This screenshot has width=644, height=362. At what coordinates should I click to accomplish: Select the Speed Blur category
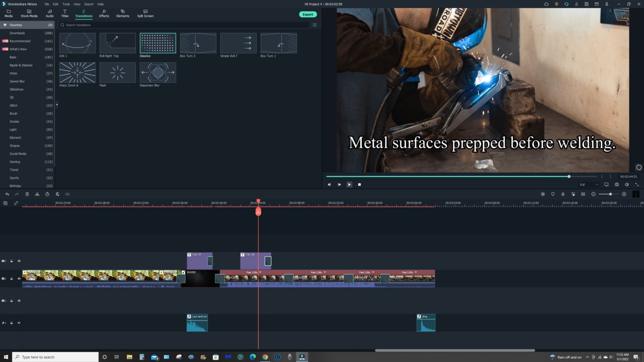click(x=27, y=81)
